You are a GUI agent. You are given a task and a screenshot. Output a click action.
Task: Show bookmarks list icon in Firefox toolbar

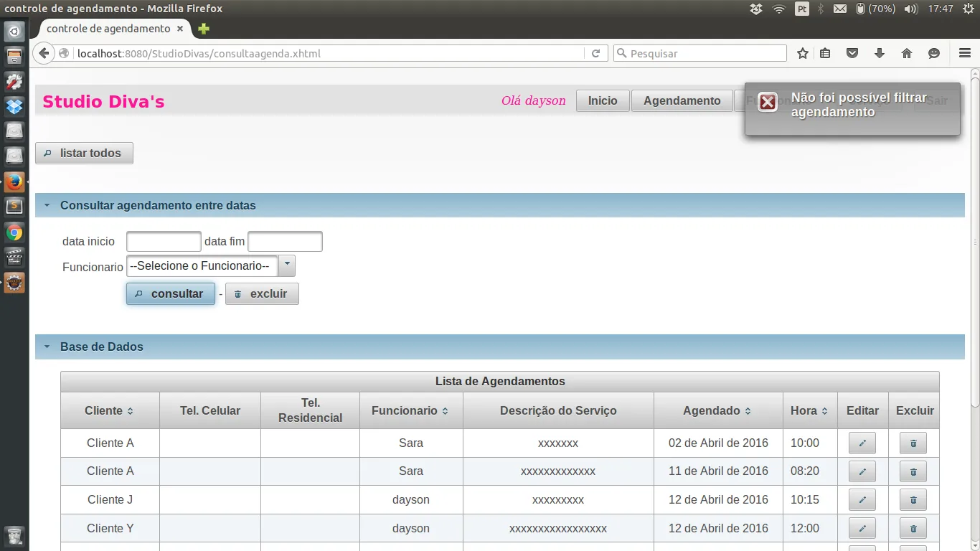click(x=825, y=53)
